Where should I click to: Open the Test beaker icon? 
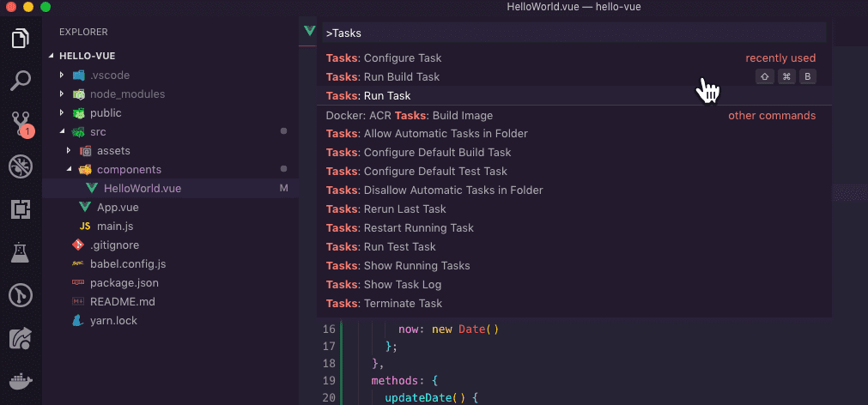(21, 252)
